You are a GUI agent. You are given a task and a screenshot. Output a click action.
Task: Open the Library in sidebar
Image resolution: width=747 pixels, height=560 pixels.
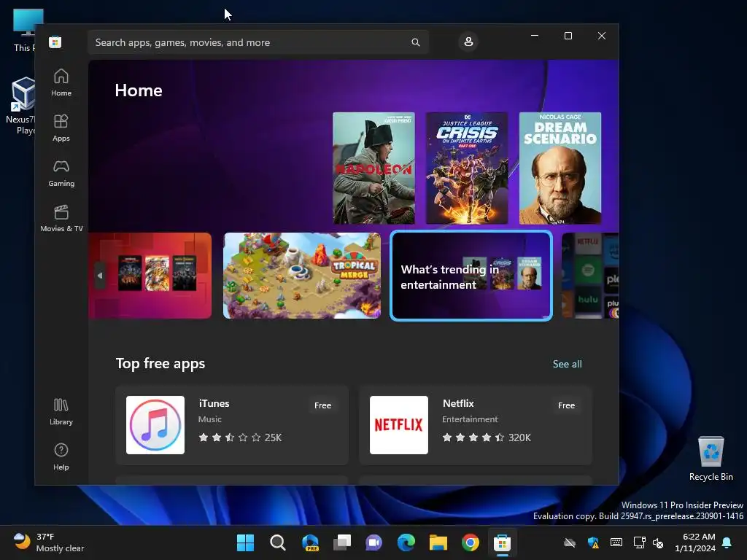61,412
